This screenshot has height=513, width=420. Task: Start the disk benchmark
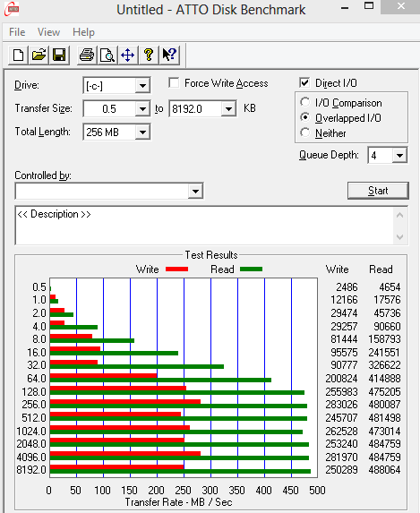pyautogui.click(x=378, y=191)
